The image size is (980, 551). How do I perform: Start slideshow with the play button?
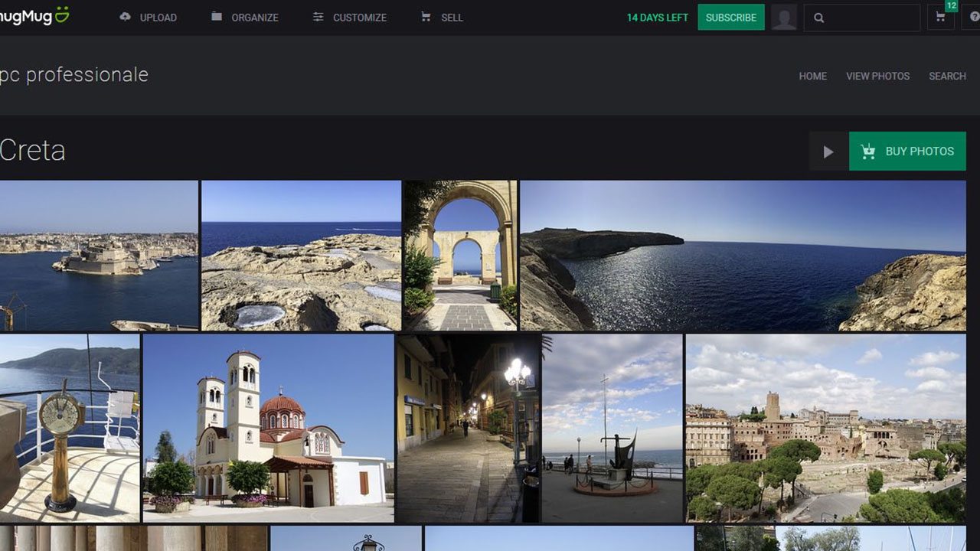828,152
